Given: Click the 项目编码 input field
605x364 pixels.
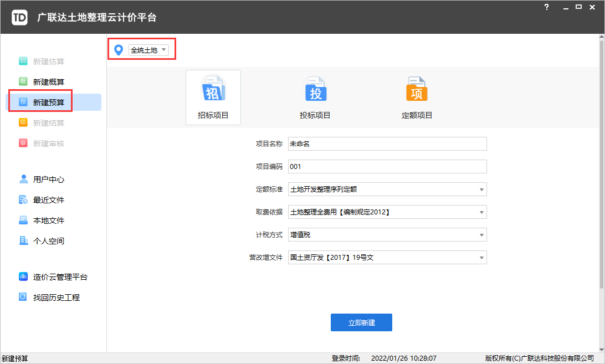Looking at the screenshot, I should (x=387, y=167).
